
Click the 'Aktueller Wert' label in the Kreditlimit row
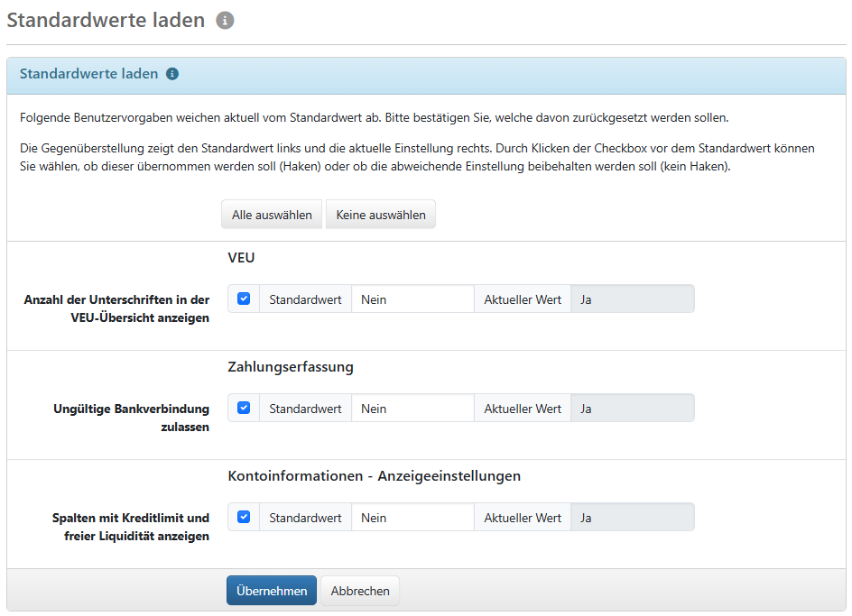coord(523,518)
